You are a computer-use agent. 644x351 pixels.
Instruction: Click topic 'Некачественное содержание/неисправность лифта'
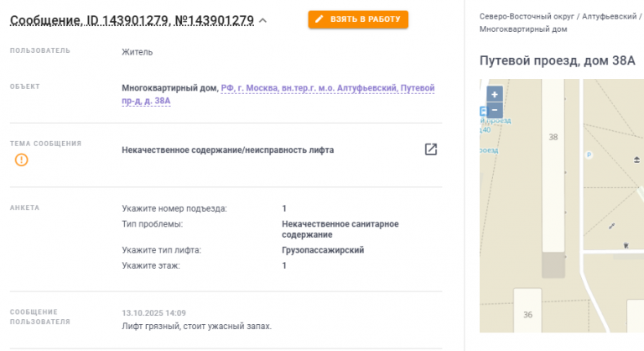point(227,150)
